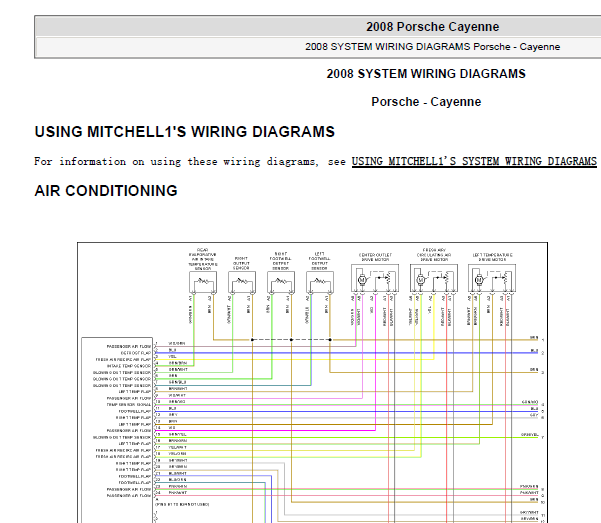Click the 'RIGHT FOOTWELL OUTPUT SENSOR' label
This screenshot has height=523, width=601.
point(280,261)
